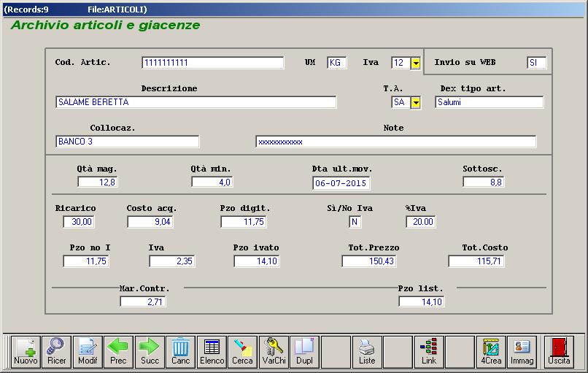Click the title bar text File:ARTICOLI
This screenshot has height=373, width=588.
[x=117, y=9]
